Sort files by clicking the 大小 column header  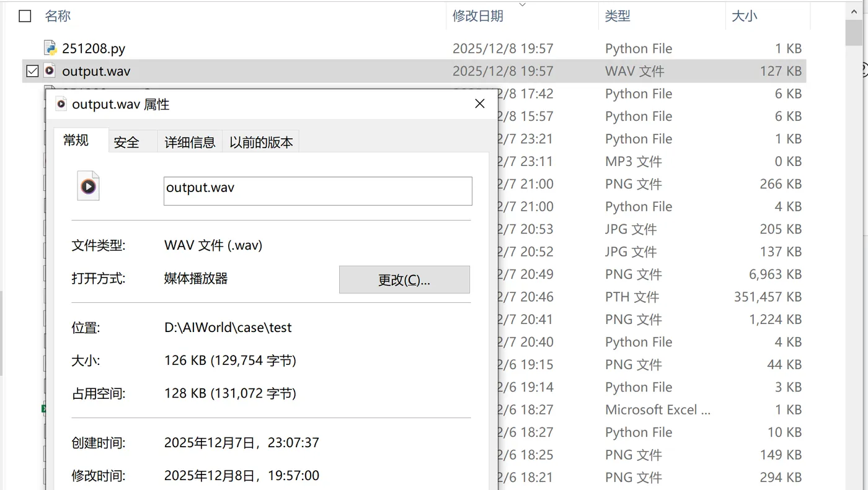[x=745, y=15]
